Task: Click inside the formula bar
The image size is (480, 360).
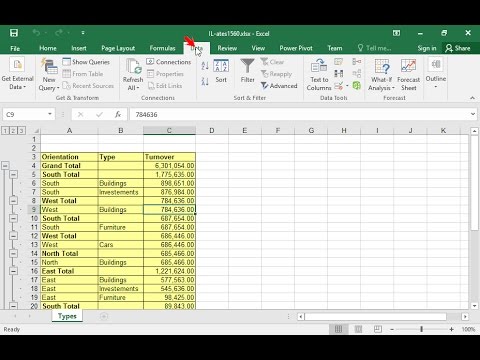Action: click(x=300, y=114)
